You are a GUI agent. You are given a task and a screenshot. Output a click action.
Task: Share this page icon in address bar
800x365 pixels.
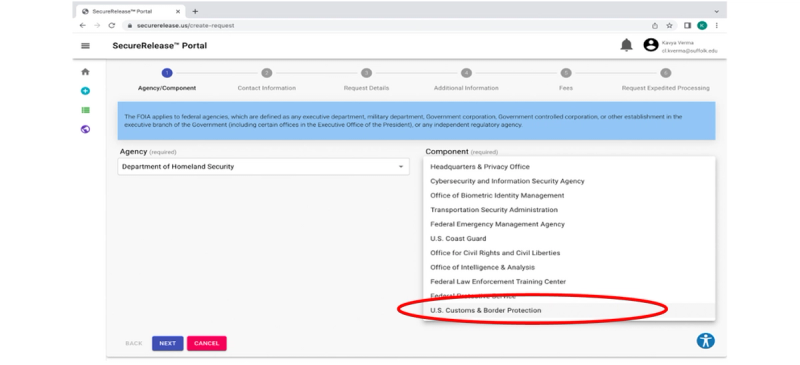point(655,26)
